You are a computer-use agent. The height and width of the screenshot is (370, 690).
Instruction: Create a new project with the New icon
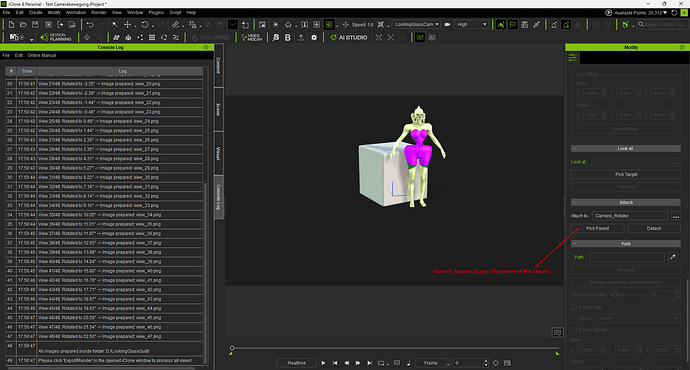11,25
